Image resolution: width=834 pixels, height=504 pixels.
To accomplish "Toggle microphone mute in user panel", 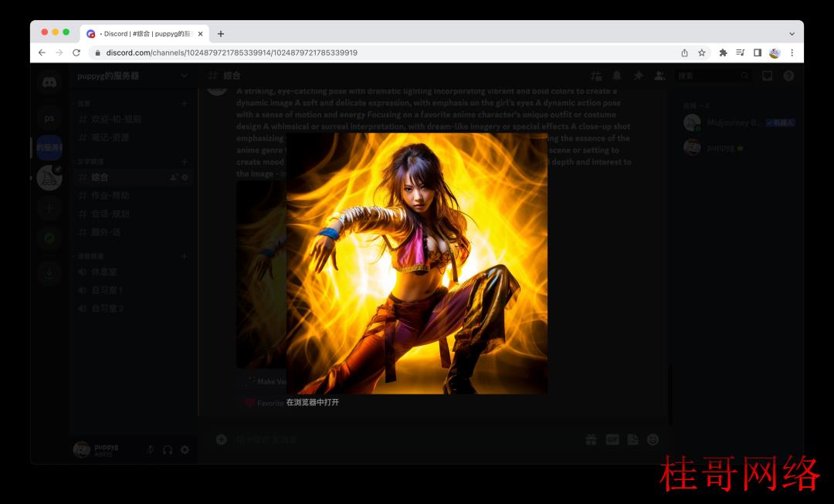I will coord(151,450).
